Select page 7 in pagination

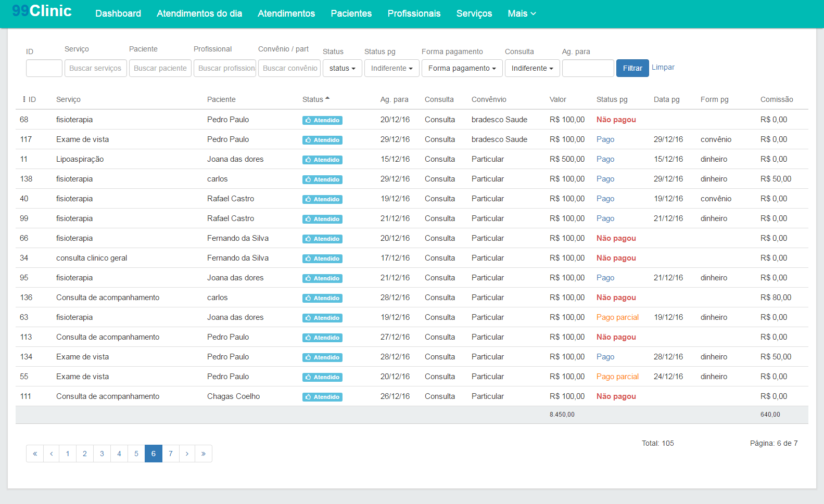[170, 454]
